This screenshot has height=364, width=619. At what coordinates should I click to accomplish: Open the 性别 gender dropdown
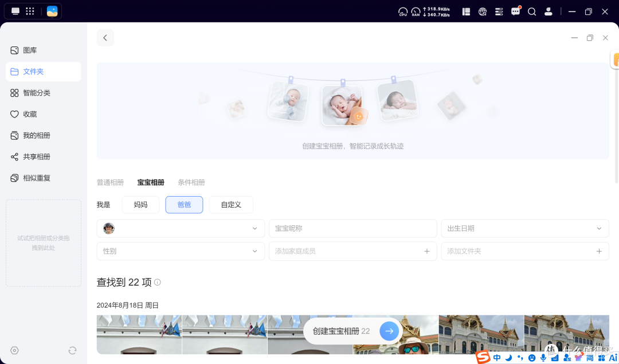181,251
